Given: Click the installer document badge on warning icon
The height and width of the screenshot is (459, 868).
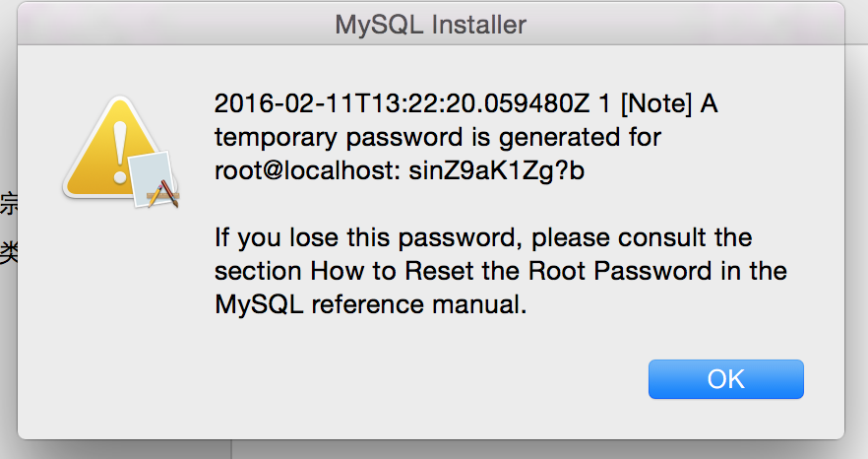Looking at the screenshot, I should [154, 179].
